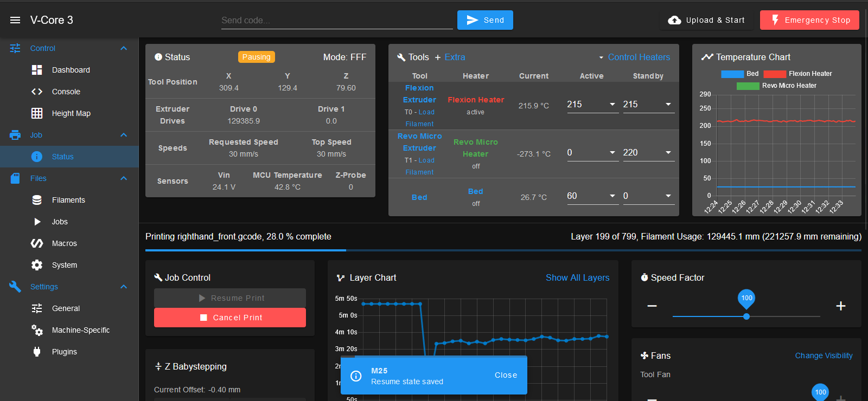Toggle the Flexion Heater active state
868x401 pixels.
click(475, 112)
